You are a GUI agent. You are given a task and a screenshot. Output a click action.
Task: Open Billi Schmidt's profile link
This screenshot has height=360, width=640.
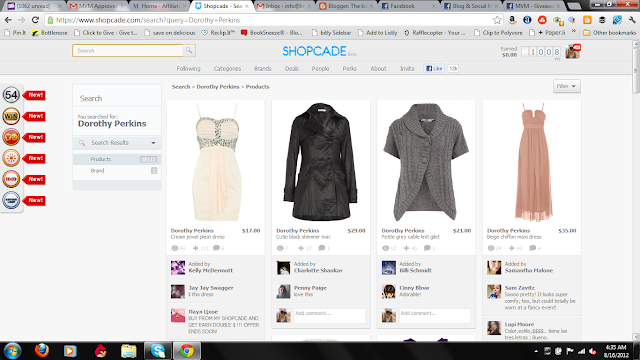415,270
